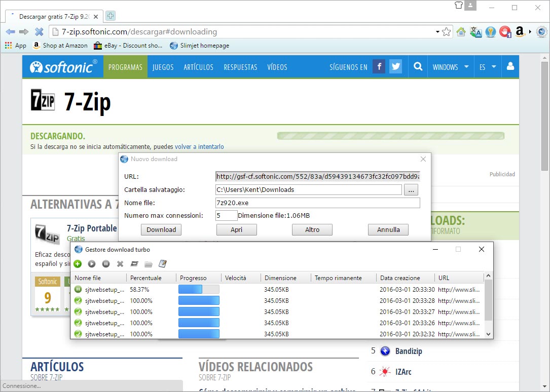The image size is (550, 392).
Task: Click the Bandizip icon in the alternatives list
Action: coord(385,351)
